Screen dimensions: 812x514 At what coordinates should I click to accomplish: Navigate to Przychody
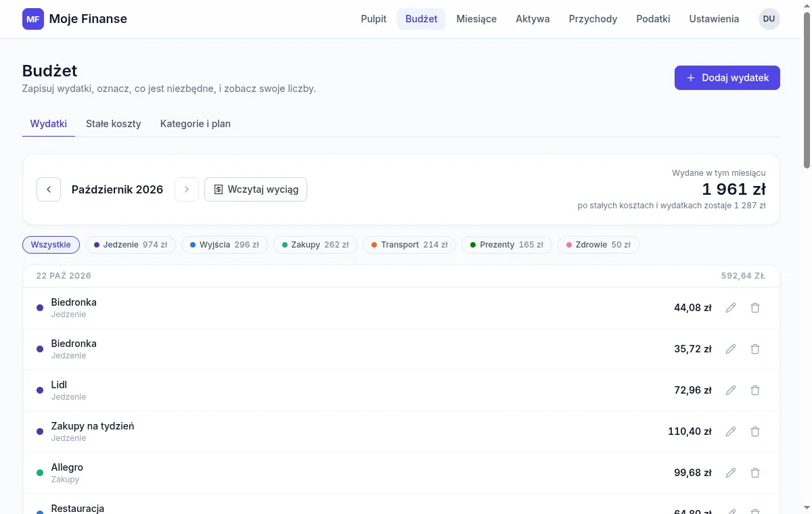tap(593, 19)
